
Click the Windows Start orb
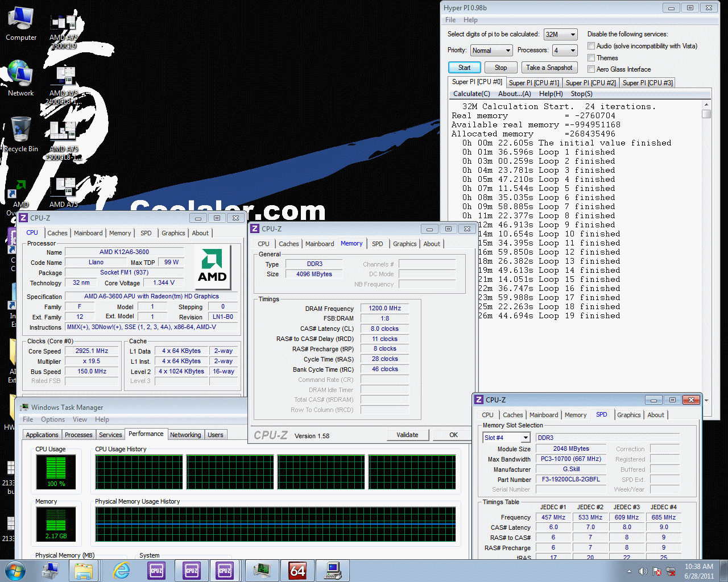click(15, 571)
